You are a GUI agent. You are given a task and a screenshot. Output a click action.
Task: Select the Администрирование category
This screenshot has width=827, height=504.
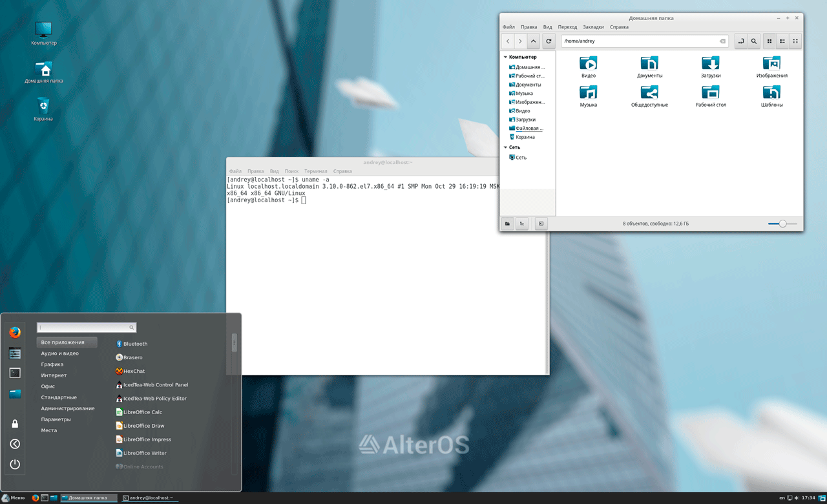[68, 408]
